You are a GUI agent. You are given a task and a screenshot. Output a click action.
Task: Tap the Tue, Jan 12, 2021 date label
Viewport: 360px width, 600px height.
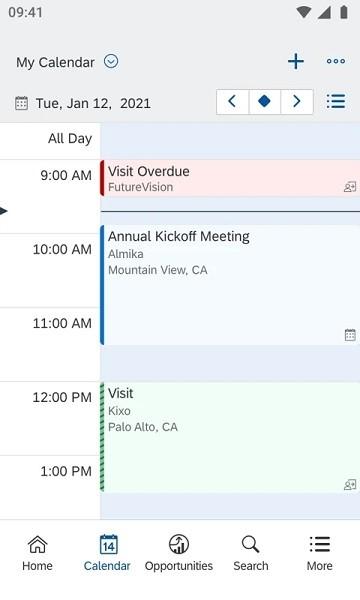(x=93, y=103)
